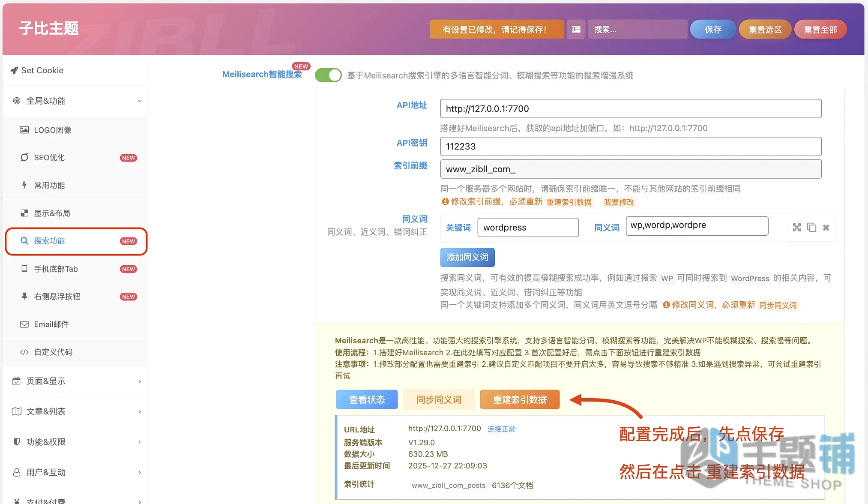Click the V1.29.0 version value
The height and width of the screenshot is (504, 868).
[x=422, y=442]
